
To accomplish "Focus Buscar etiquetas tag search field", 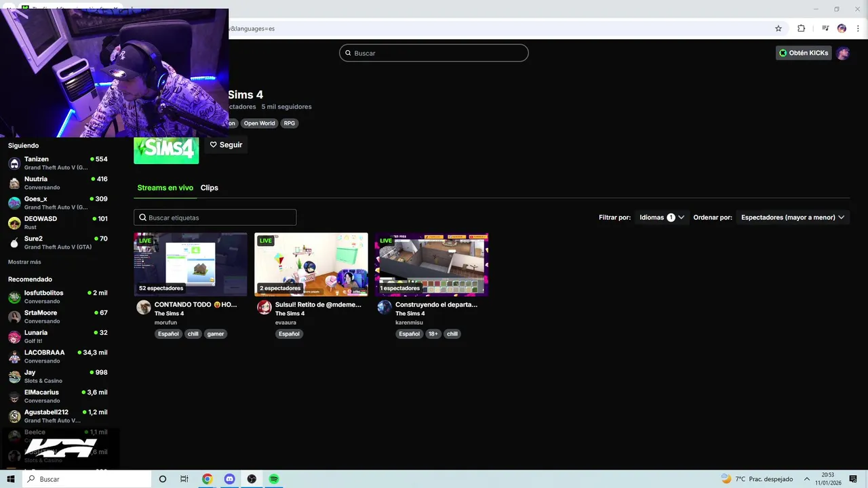I will point(215,218).
